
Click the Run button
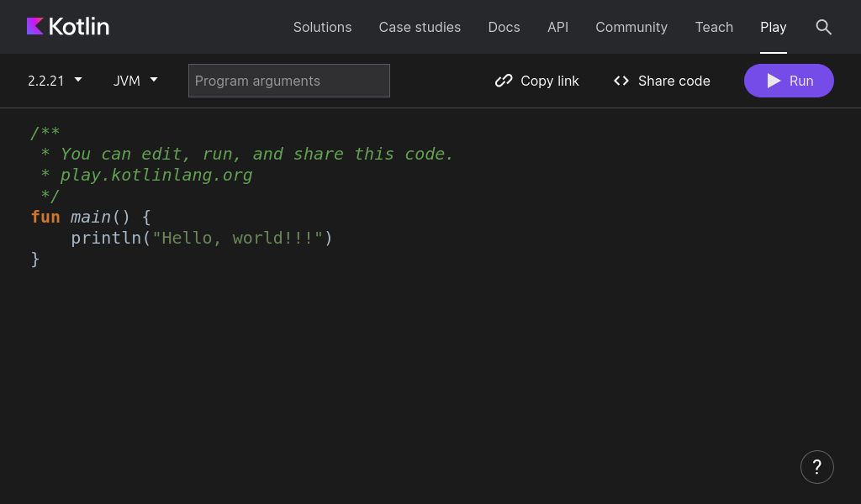(789, 81)
